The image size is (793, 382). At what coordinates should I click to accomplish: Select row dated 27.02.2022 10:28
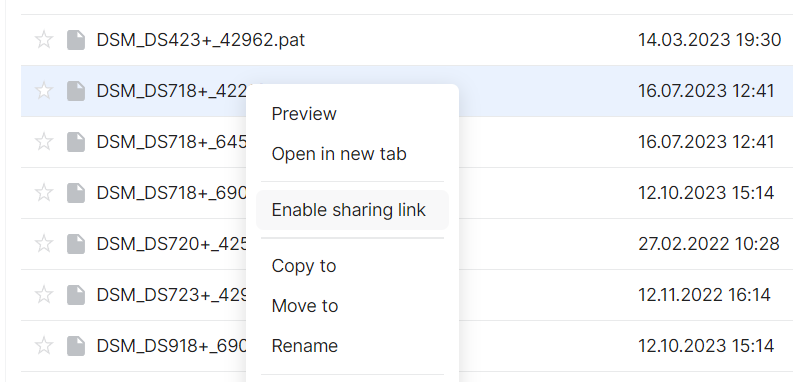click(x=407, y=244)
